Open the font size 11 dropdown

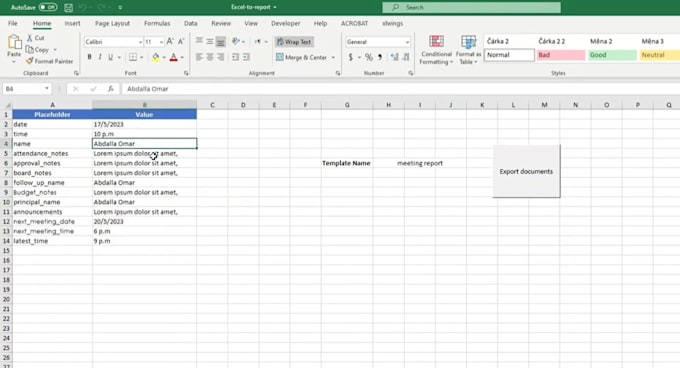coord(161,42)
